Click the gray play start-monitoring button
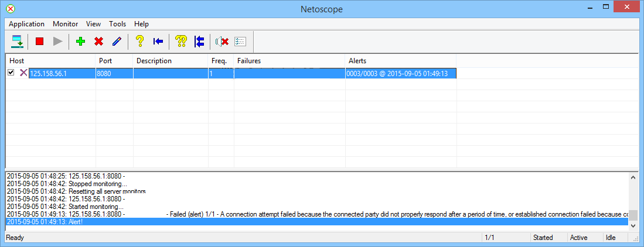Screen dimensions: 644x247 [58, 42]
